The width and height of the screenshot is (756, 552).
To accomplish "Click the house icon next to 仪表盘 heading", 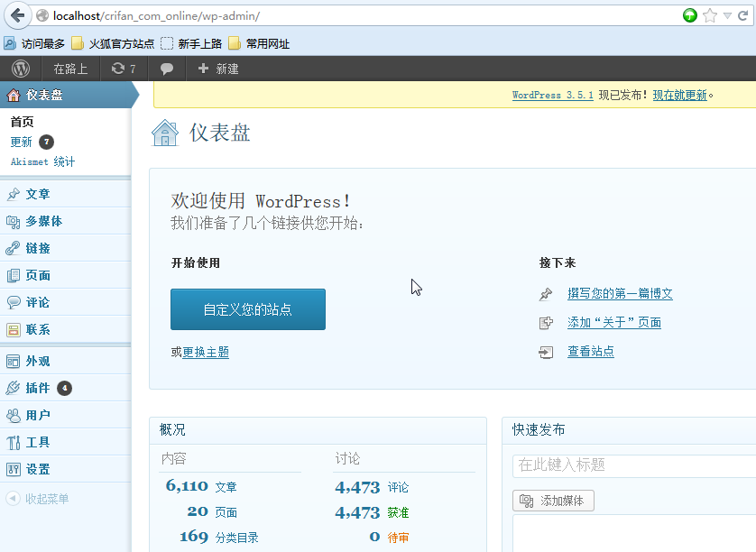I will point(165,133).
